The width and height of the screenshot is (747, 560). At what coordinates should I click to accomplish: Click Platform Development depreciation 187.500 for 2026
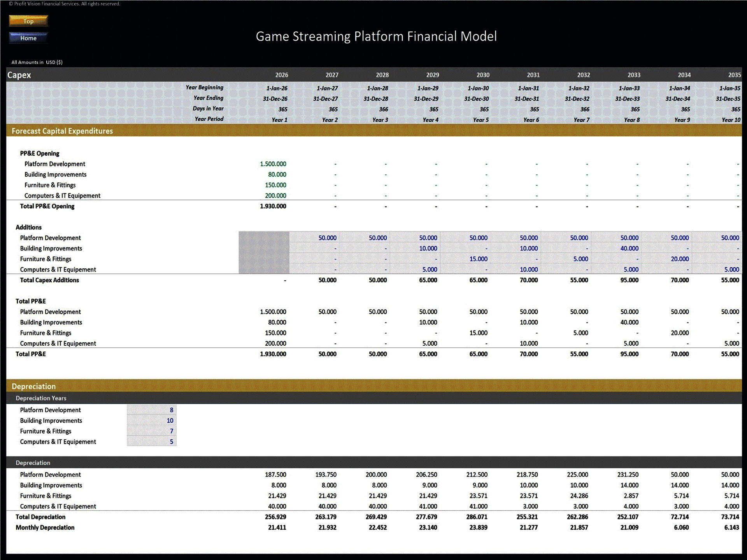pos(275,474)
